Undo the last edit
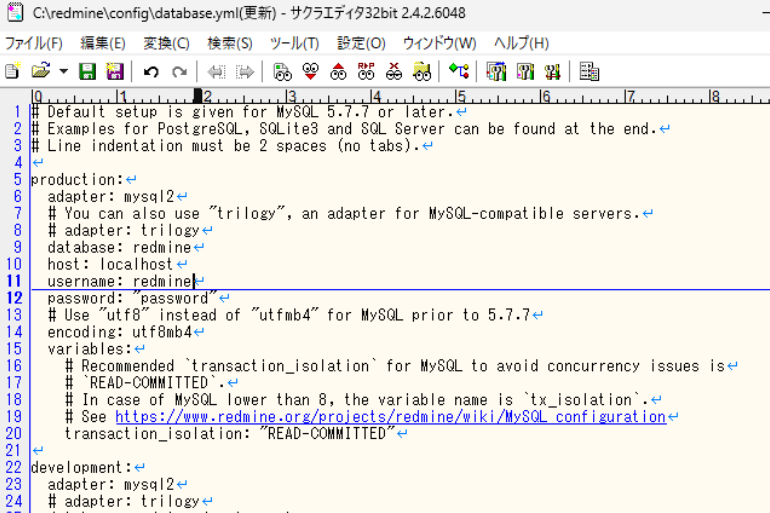The height and width of the screenshot is (513, 770). pyautogui.click(x=151, y=71)
